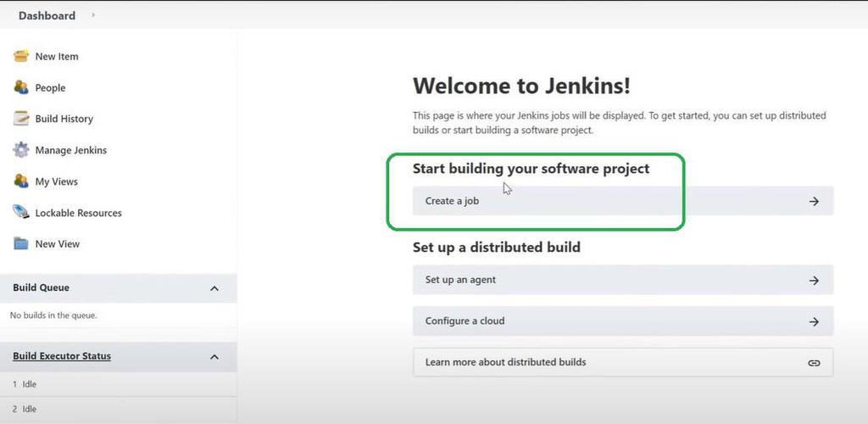
Task: Click the arrow icon on Configure a cloud
Action: [x=814, y=321]
